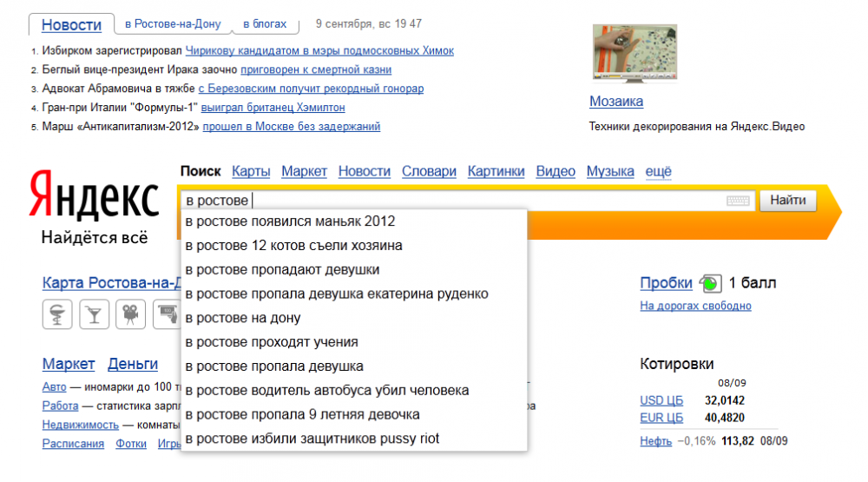This screenshot has width=868, height=482.
Task: Open the Нефть oil price link
Action: [655, 441]
